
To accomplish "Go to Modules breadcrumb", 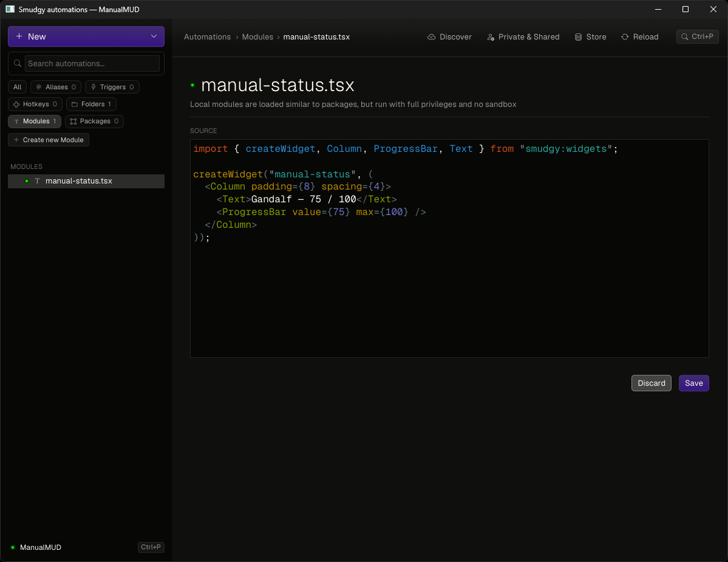I will coord(257,36).
